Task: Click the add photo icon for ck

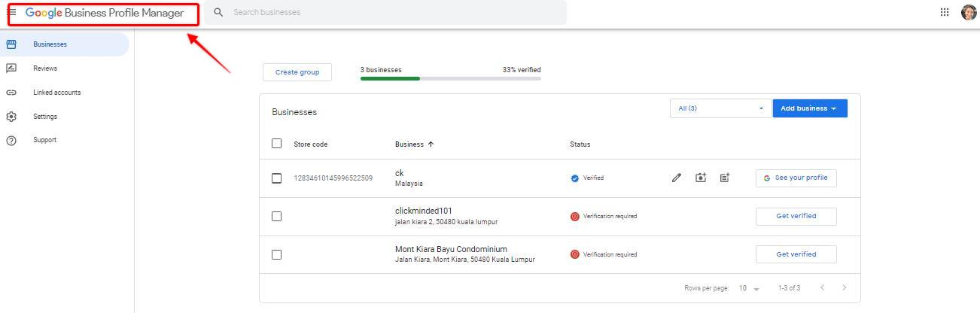Action: [701, 178]
